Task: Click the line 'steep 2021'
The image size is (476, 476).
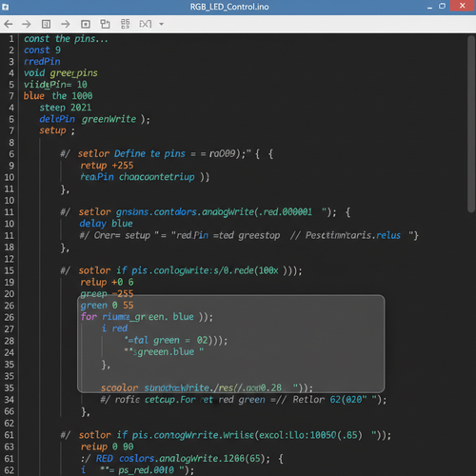Action: 66,108
